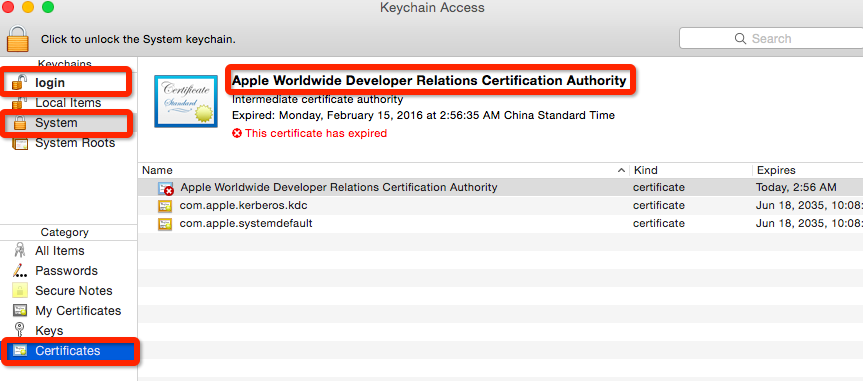
Task: Show My Certificates category
Action: click(78, 311)
